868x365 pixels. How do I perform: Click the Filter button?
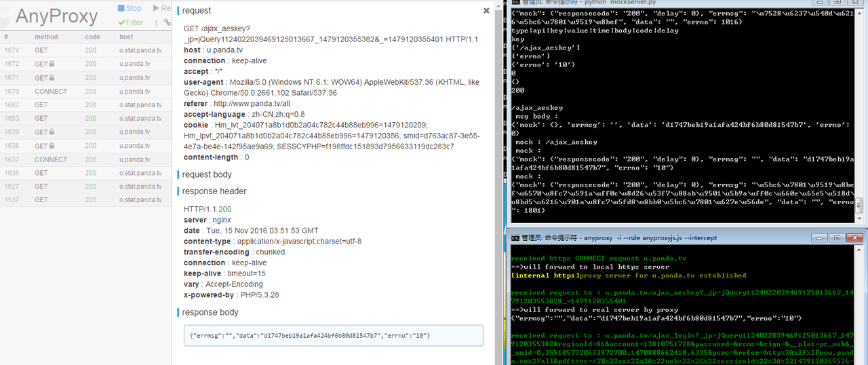[130, 22]
